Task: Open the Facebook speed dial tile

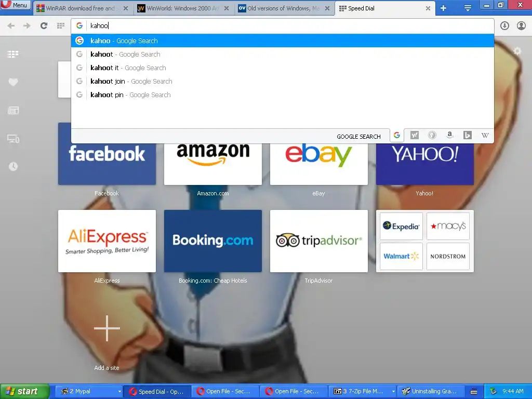Action: pos(107,164)
